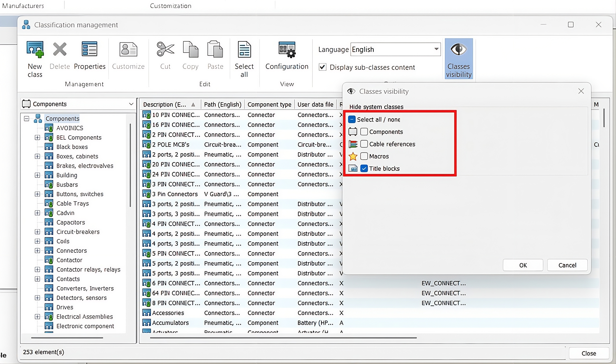Toggle Display sub-classes content checkbox
616x364 pixels.
(323, 67)
